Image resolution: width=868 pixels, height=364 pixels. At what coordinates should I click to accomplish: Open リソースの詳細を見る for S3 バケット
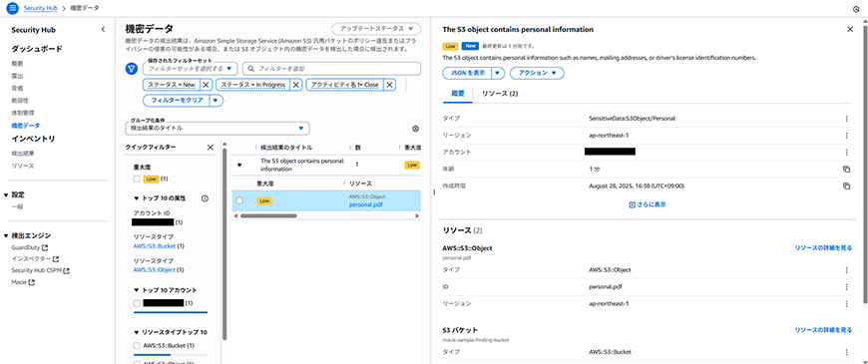pos(824,330)
